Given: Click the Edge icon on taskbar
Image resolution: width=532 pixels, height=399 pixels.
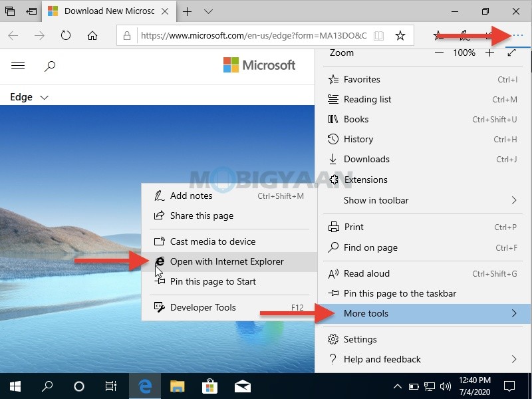Looking at the screenshot, I should tap(145, 386).
